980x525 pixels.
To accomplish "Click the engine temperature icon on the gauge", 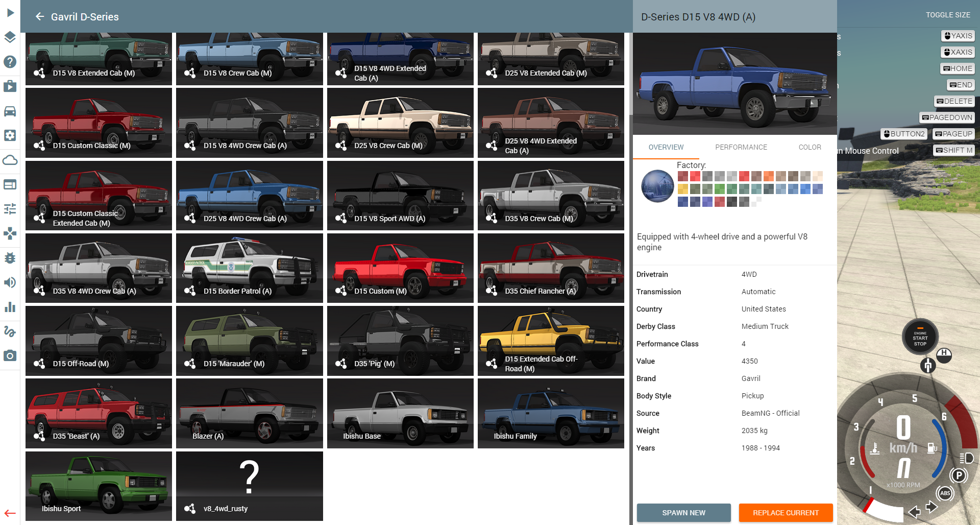I will [x=874, y=448].
